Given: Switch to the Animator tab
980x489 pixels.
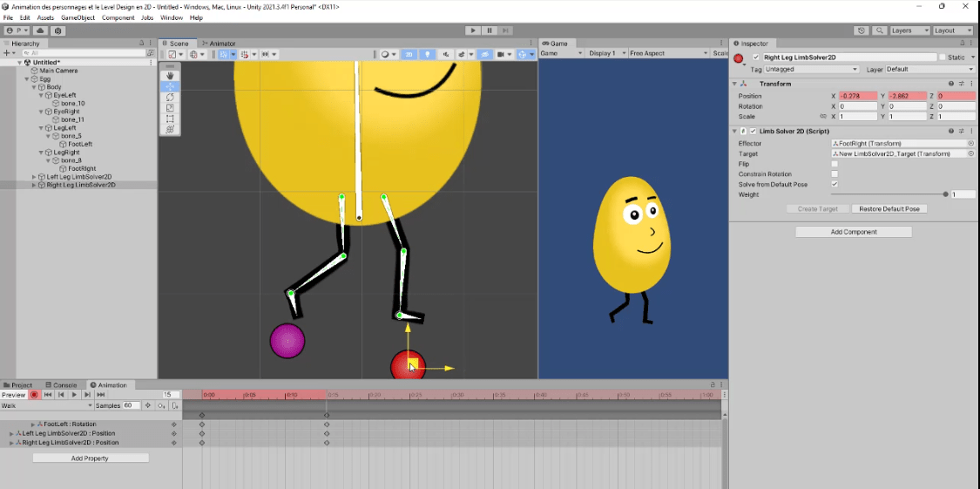Looking at the screenshot, I should 218,43.
